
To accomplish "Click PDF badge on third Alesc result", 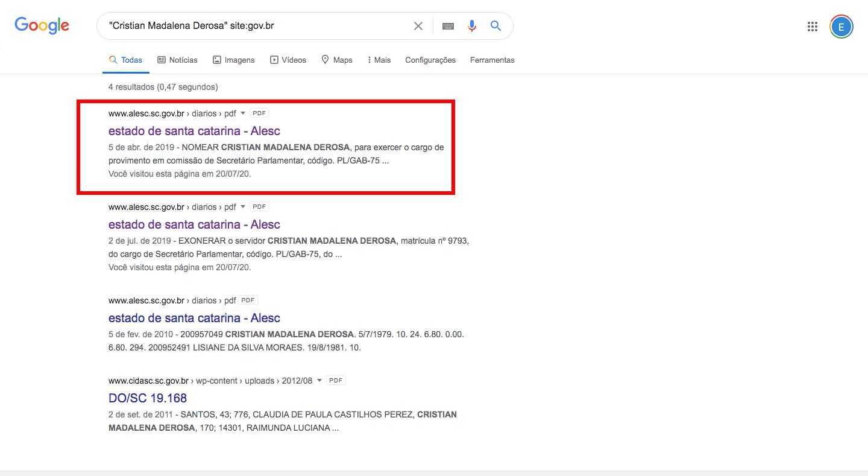I will (248, 300).
